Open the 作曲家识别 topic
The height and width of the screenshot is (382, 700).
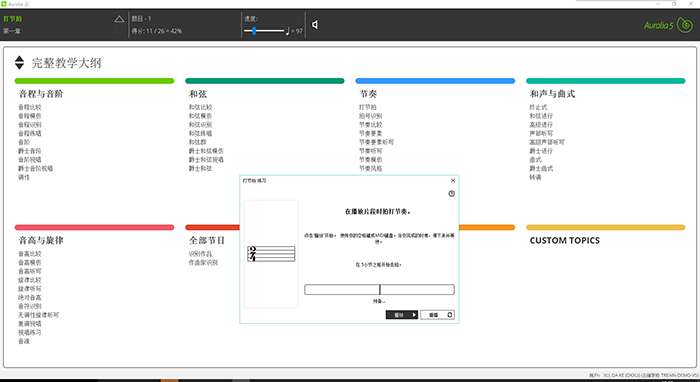point(203,262)
